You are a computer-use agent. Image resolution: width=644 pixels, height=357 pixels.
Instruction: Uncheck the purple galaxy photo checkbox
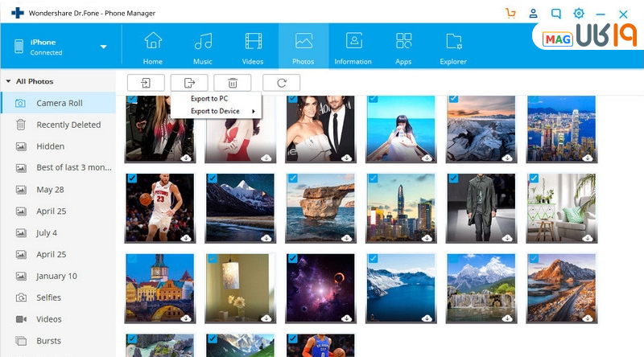point(292,259)
